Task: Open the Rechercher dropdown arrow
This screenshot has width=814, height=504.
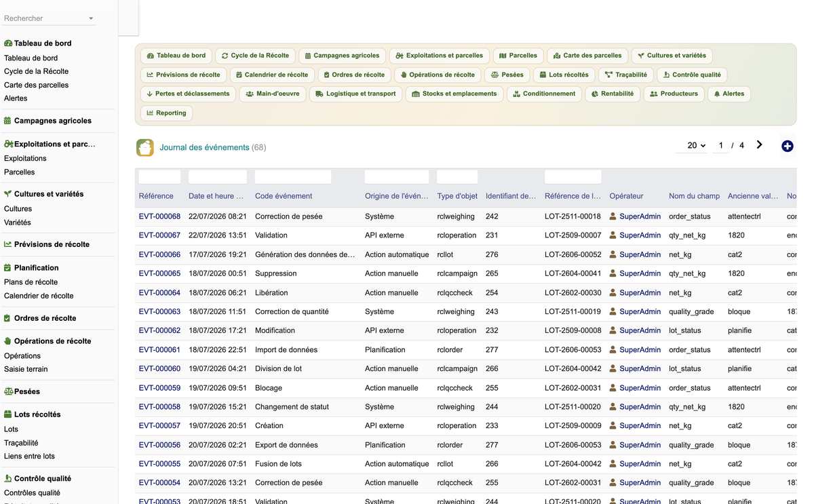Action: pos(91,19)
